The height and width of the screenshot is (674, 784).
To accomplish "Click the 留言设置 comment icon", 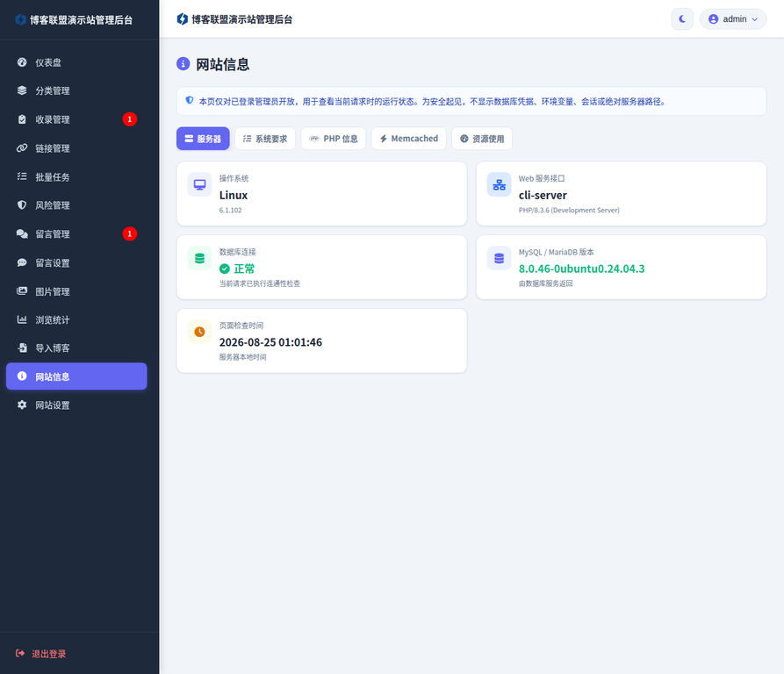I will click(21, 262).
